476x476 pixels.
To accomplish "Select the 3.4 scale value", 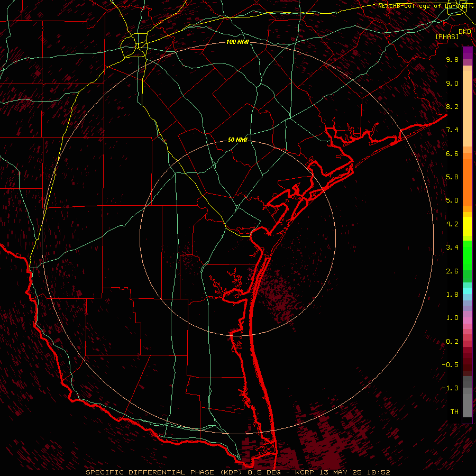I will 452,248.
